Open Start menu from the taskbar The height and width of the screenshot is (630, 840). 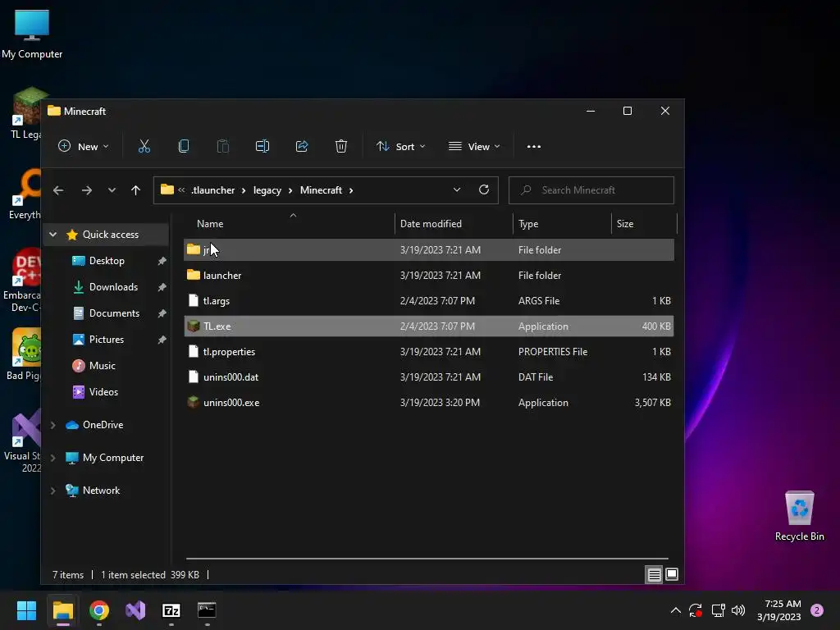[26, 610]
